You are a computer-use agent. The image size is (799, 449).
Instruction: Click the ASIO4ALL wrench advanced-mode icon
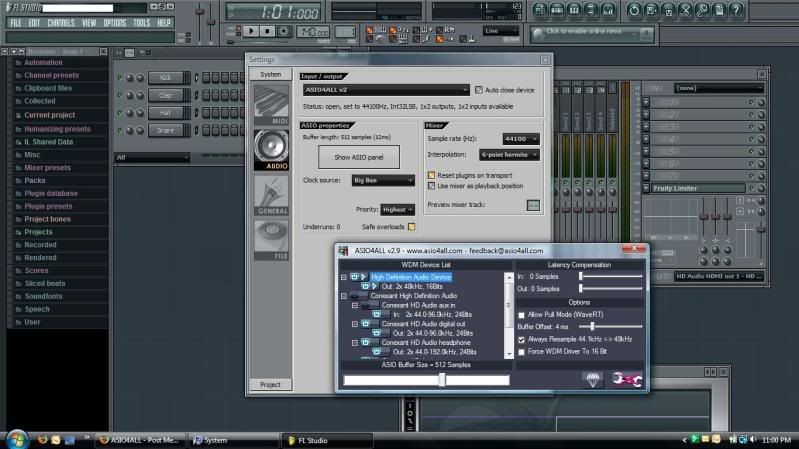tap(627, 380)
